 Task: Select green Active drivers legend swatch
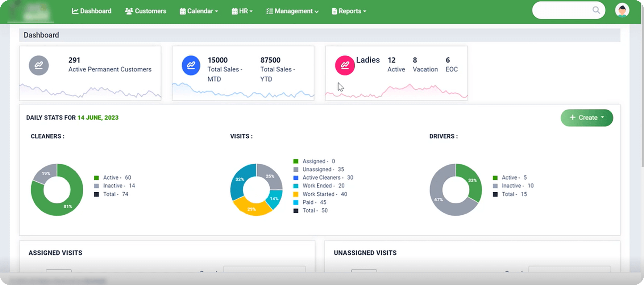click(x=495, y=178)
